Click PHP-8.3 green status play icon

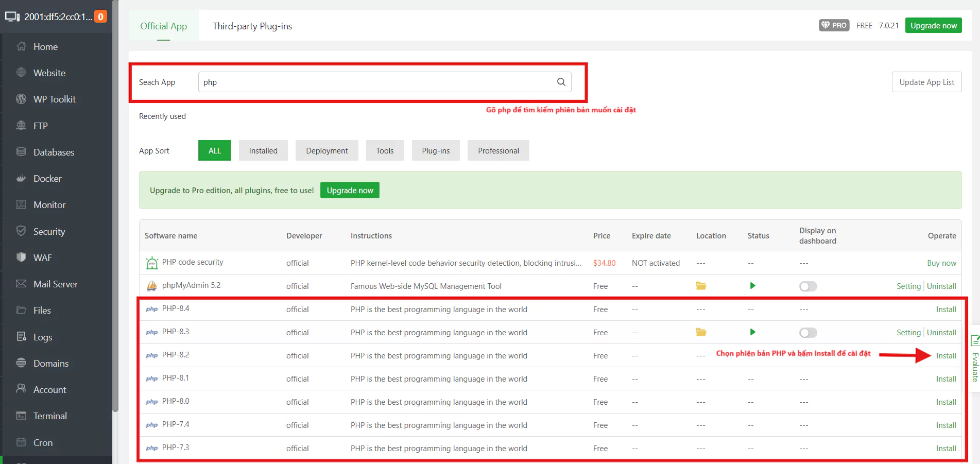point(752,332)
